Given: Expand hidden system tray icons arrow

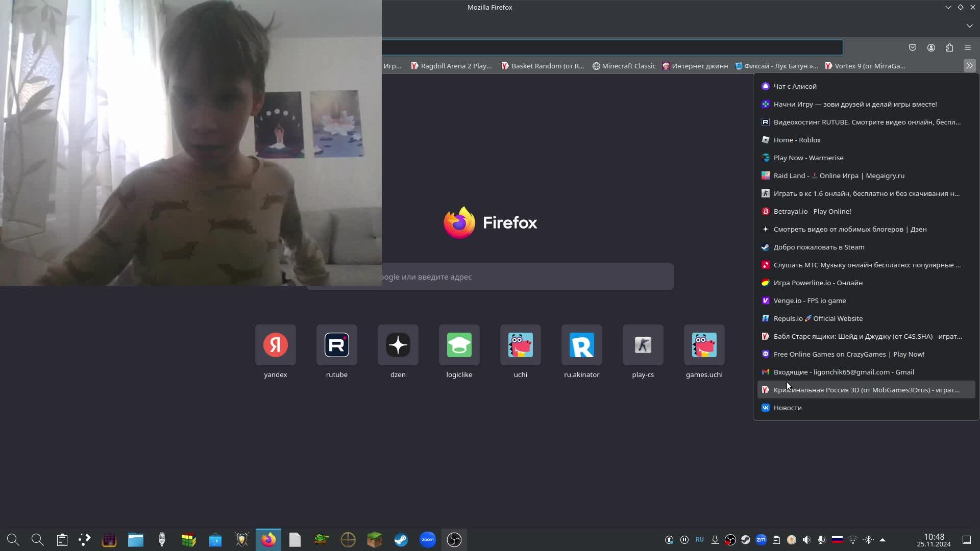Looking at the screenshot, I should 883,540.
